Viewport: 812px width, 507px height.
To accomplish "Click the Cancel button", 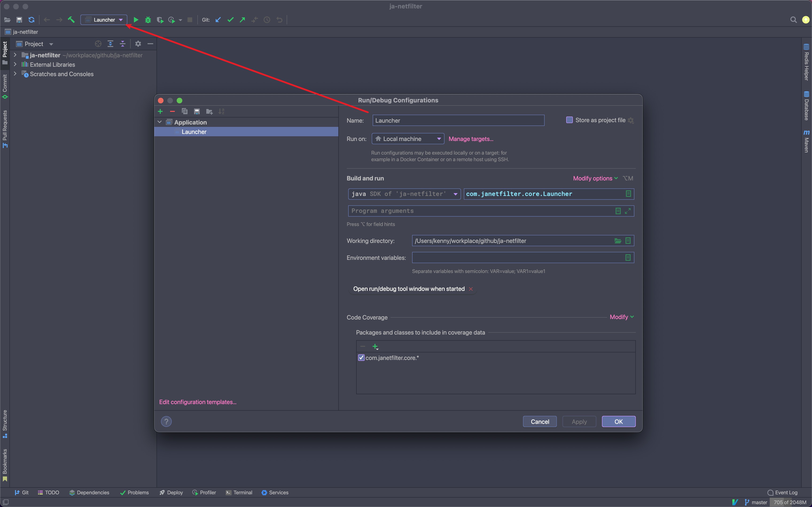I will click(x=540, y=421).
